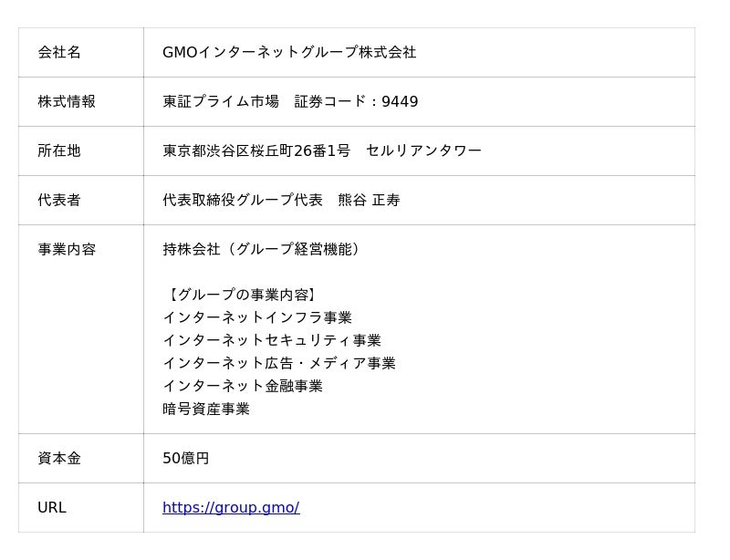Click the 資本金 row label

point(59,459)
